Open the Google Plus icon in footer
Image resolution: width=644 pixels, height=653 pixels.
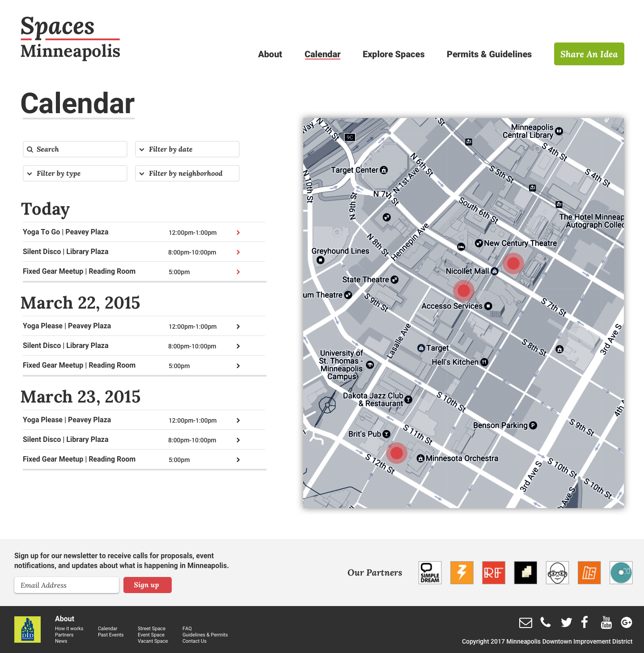[x=627, y=622]
